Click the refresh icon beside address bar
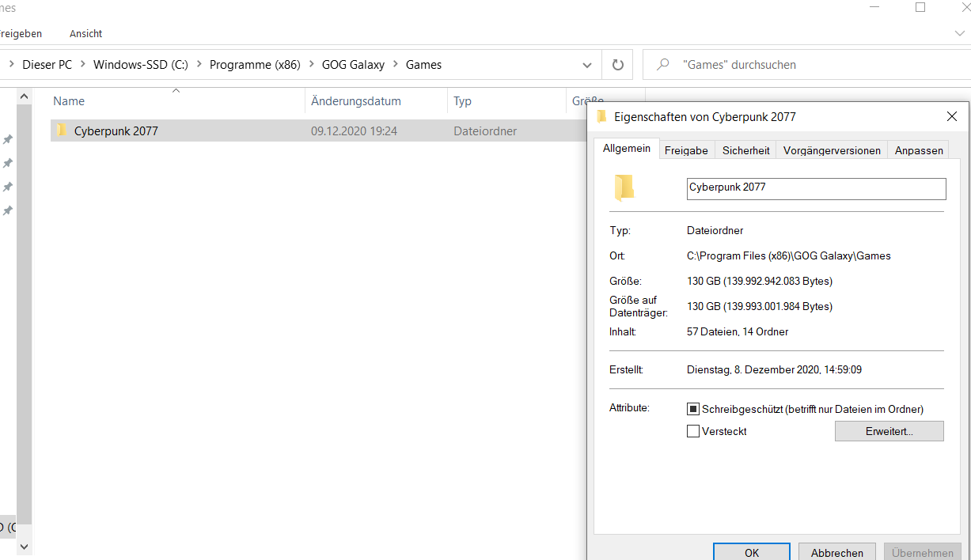Viewport: 971px width, 560px height. tap(618, 65)
